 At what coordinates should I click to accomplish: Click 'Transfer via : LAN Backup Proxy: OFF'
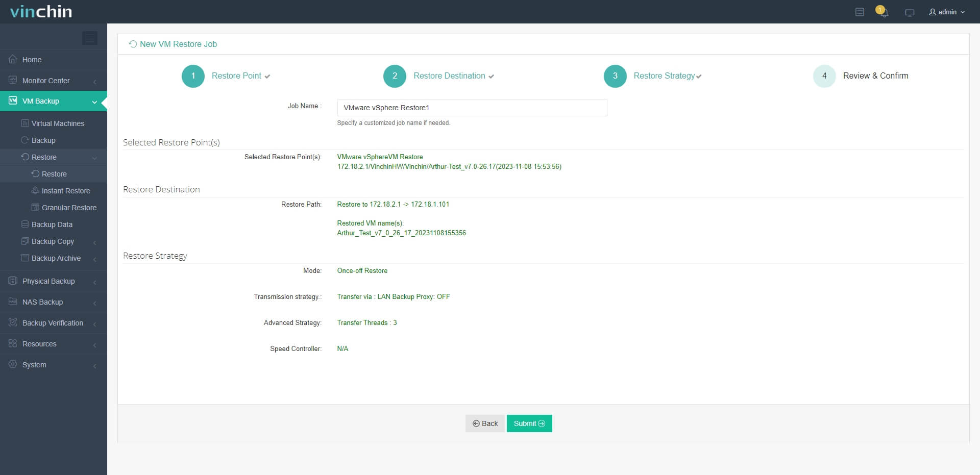393,296
